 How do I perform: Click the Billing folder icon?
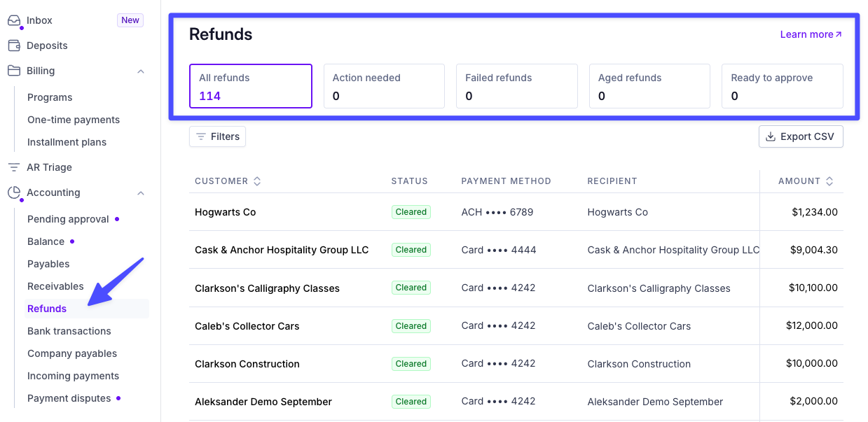point(14,71)
